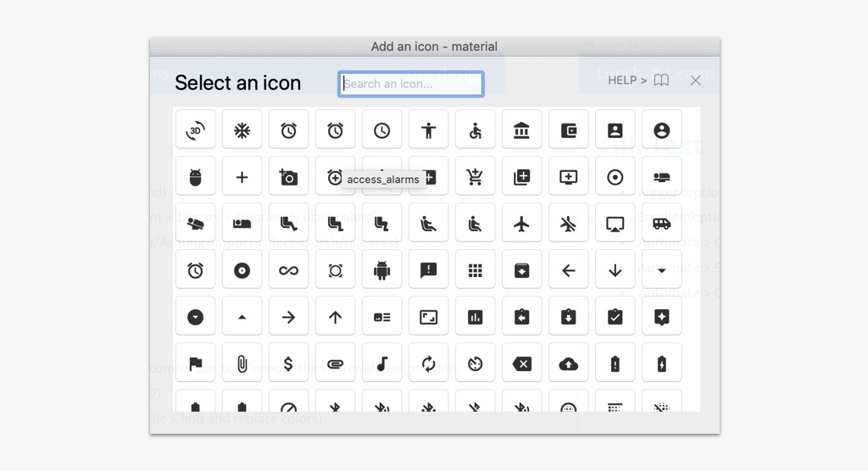The image size is (868, 471).
Task: Select the adjust circle-dot icon
Action: click(x=615, y=177)
